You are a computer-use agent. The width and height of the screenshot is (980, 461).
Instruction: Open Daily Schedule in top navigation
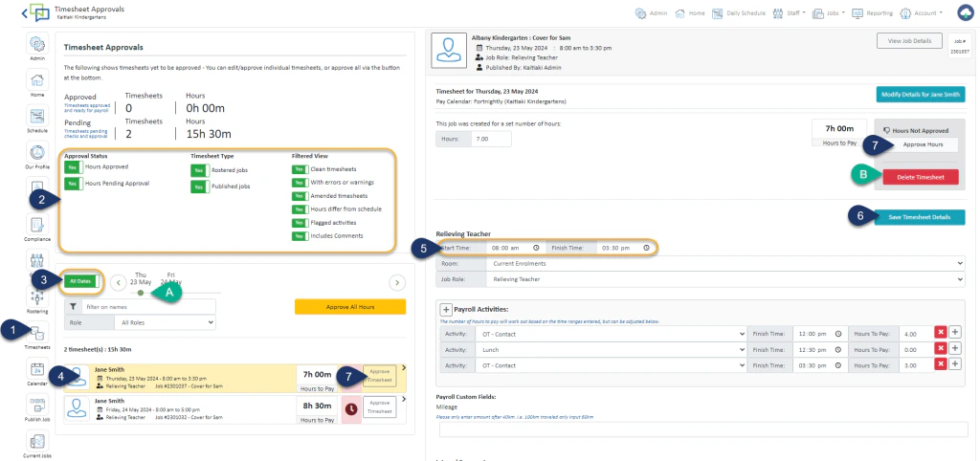tap(738, 12)
